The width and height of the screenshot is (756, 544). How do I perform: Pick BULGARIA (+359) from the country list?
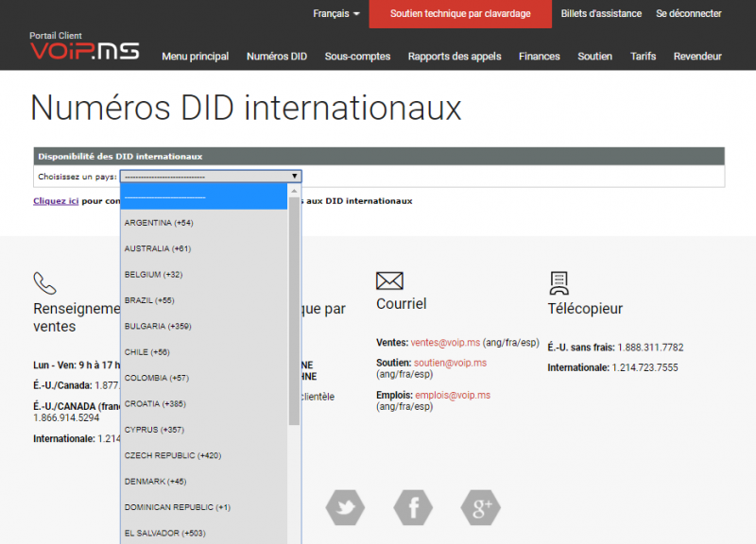point(204,326)
